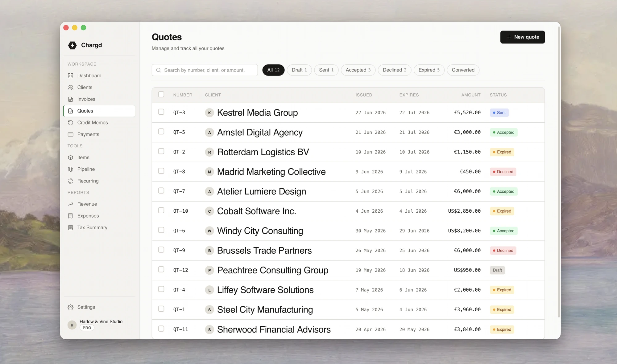Select the checkbox for QT-12 row
The image size is (617, 364).
click(x=161, y=269)
